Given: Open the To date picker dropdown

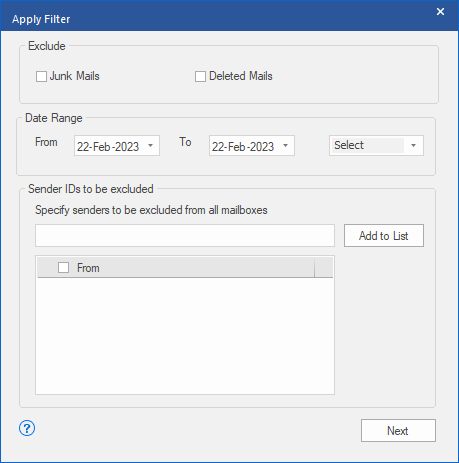Looking at the screenshot, I should [x=285, y=146].
